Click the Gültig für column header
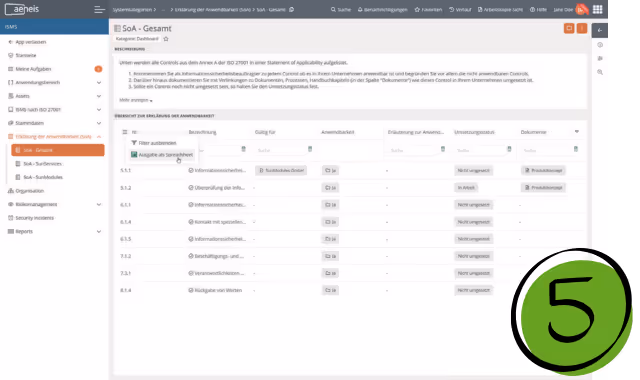This screenshot has height=380, width=640. pyautogui.click(x=265, y=132)
